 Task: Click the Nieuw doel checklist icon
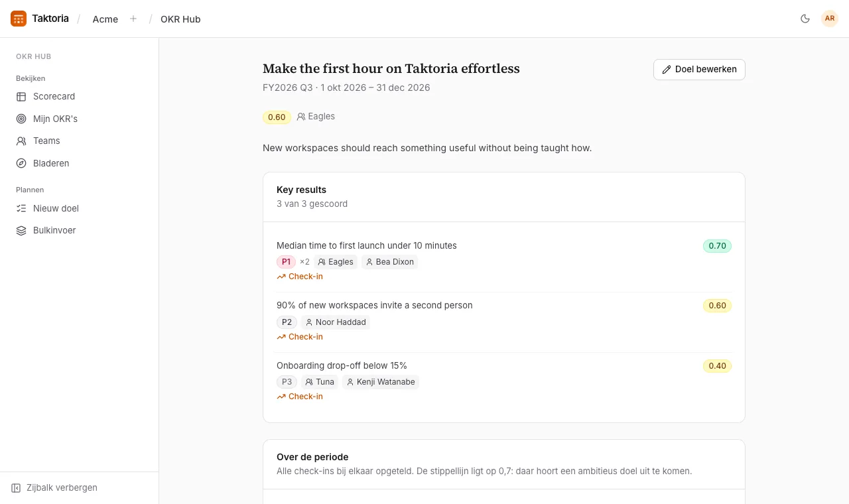[21, 208]
